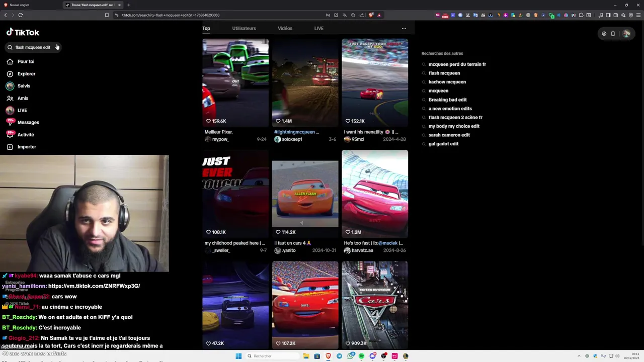This screenshot has height=362, width=644.
Task: Open File Explorer on the taskbar
Action: pos(306,356)
